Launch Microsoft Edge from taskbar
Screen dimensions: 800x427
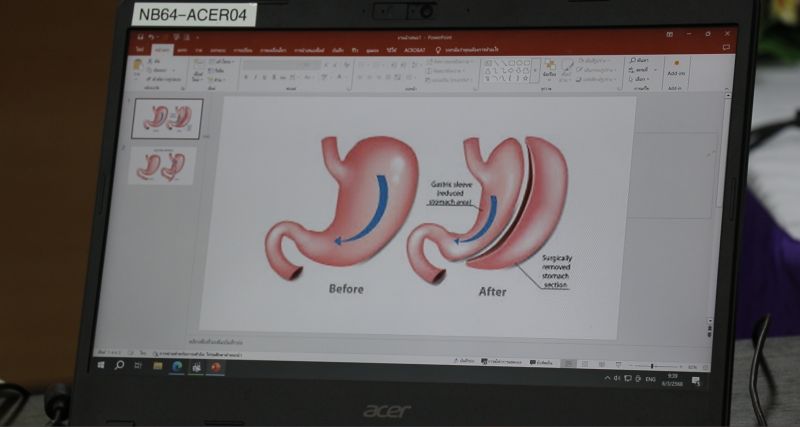(177, 366)
